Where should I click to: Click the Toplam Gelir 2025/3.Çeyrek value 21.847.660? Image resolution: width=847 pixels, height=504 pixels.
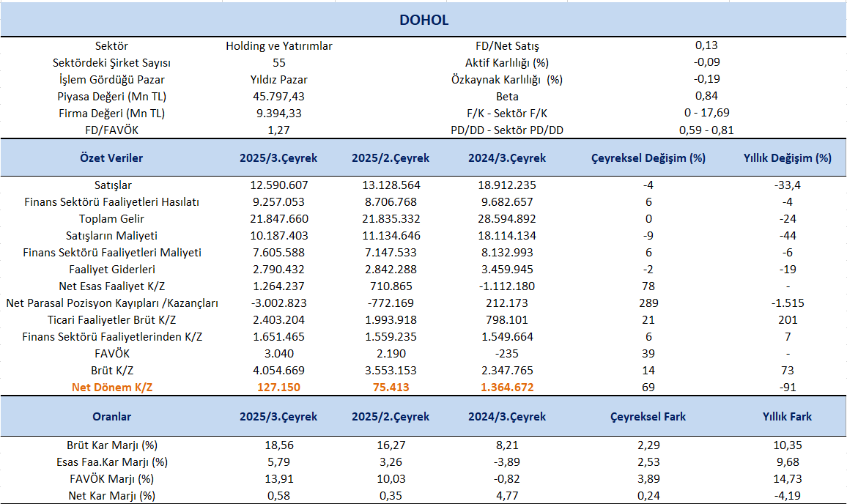(278, 219)
